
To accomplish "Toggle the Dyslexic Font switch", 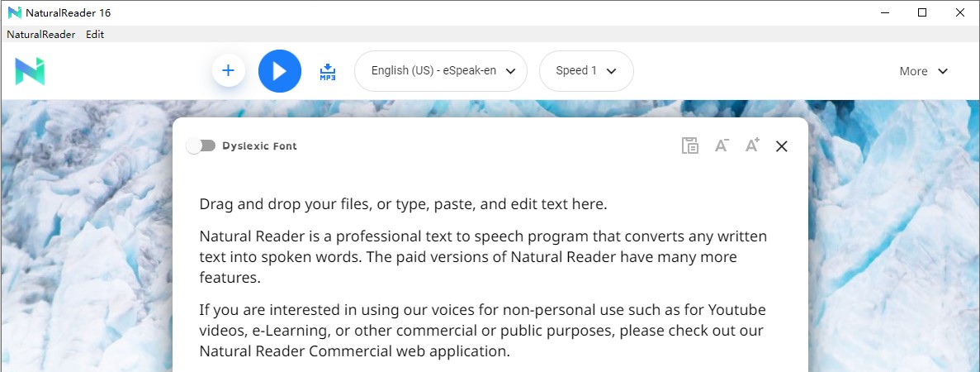I will (201, 146).
